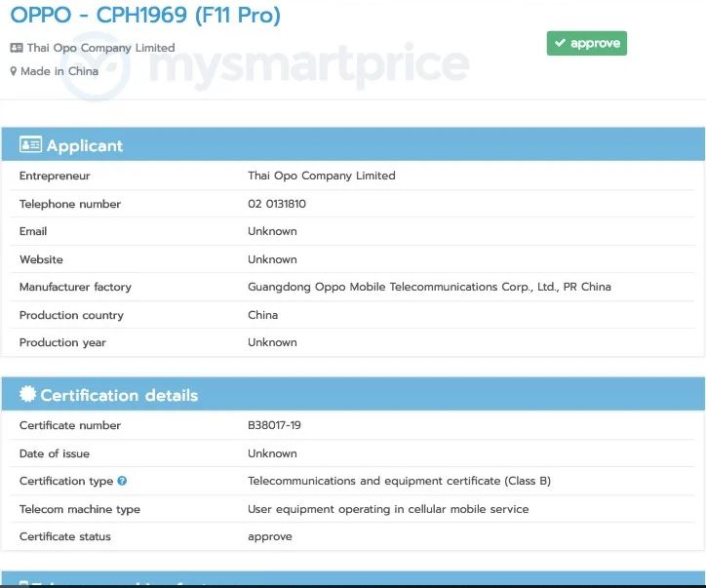The height and width of the screenshot is (588, 706).
Task: Select the Applicant section header
Action: pyautogui.click(x=353, y=144)
